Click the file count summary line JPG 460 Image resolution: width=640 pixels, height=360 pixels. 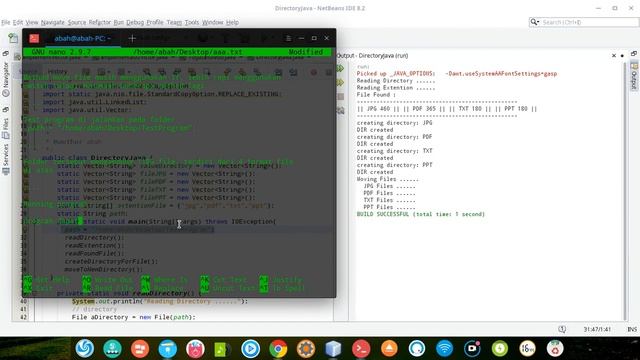(447, 109)
